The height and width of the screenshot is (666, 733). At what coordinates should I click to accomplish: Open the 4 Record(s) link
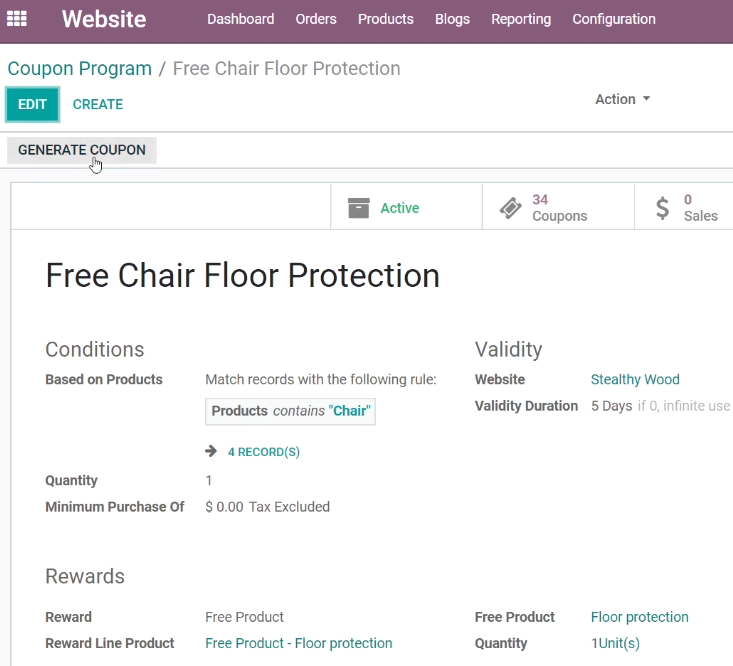pyautogui.click(x=264, y=452)
